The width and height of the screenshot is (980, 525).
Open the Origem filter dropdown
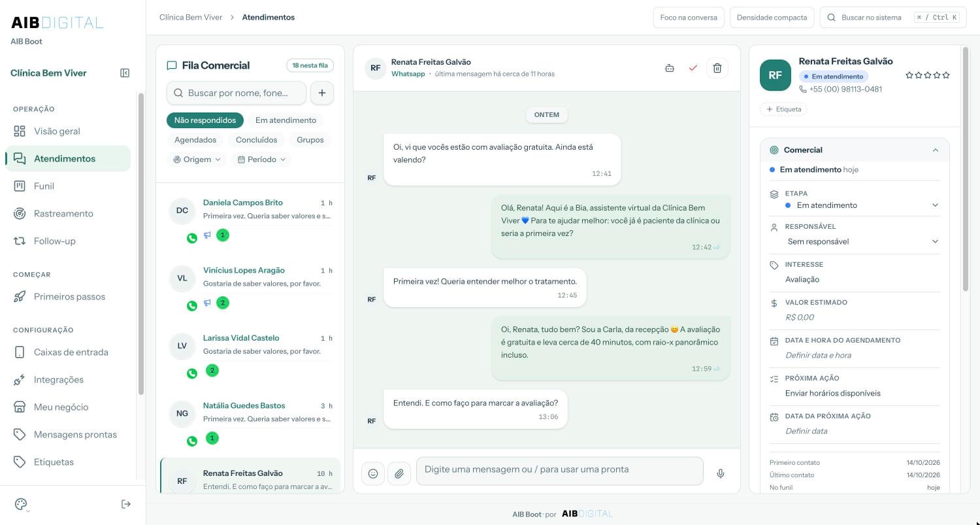(197, 160)
